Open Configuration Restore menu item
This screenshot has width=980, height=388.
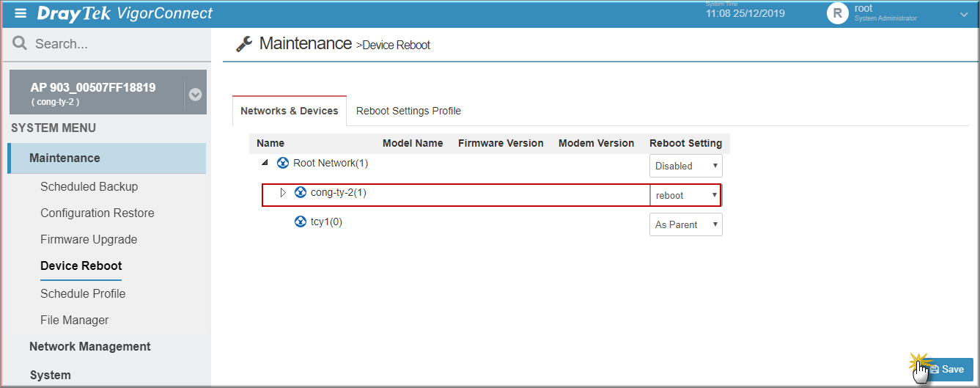(97, 213)
